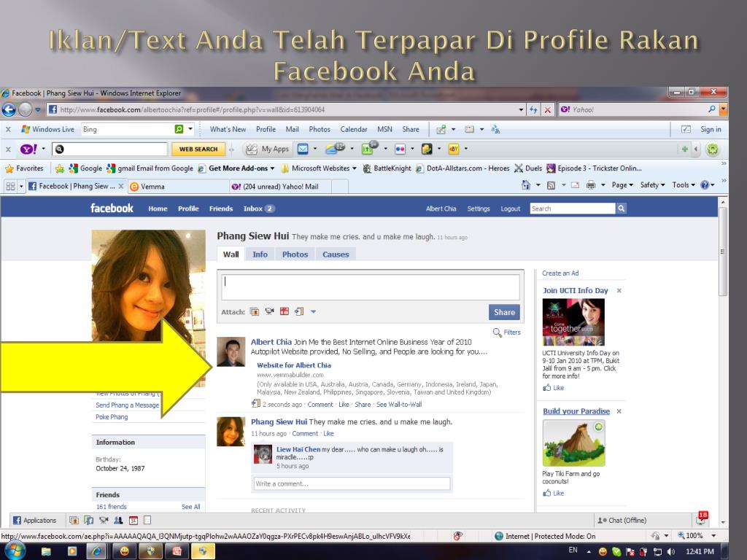
Task: Click Send Phang a Message link
Action: pyautogui.click(x=127, y=405)
